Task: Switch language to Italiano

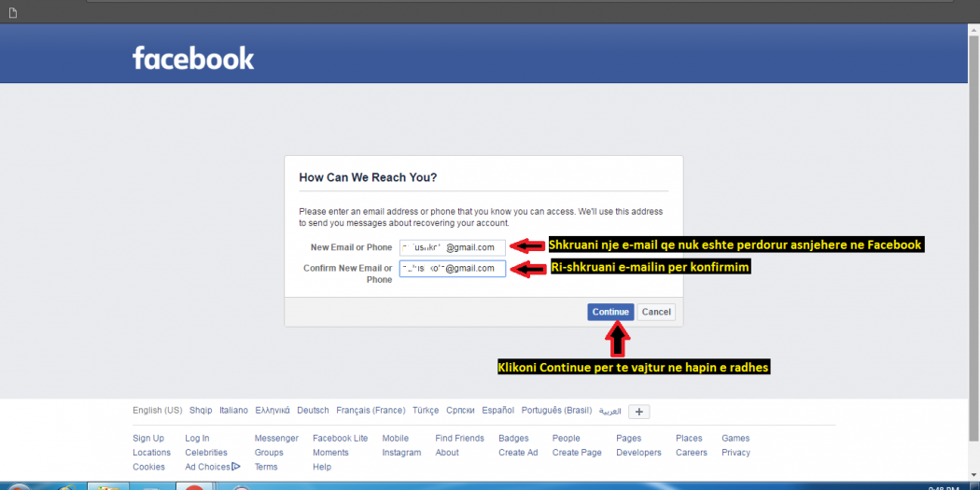Action: pos(233,411)
